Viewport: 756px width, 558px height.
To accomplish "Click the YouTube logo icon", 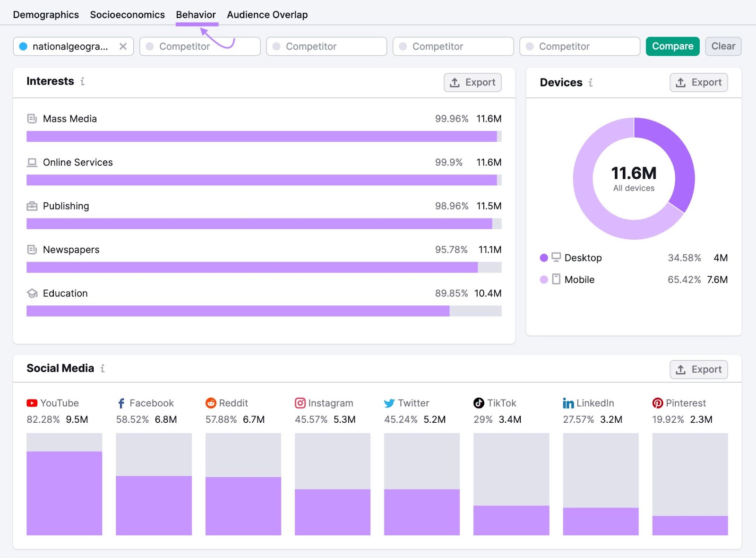I will click(32, 403).
